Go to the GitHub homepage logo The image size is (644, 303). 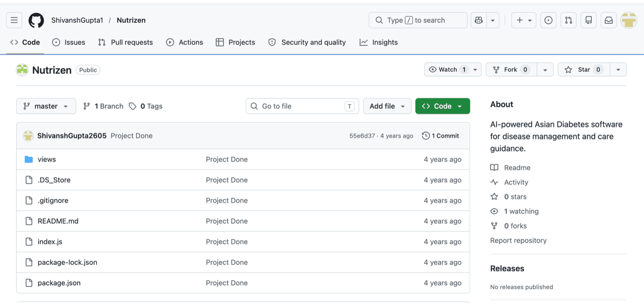click(x=36, y=20)
